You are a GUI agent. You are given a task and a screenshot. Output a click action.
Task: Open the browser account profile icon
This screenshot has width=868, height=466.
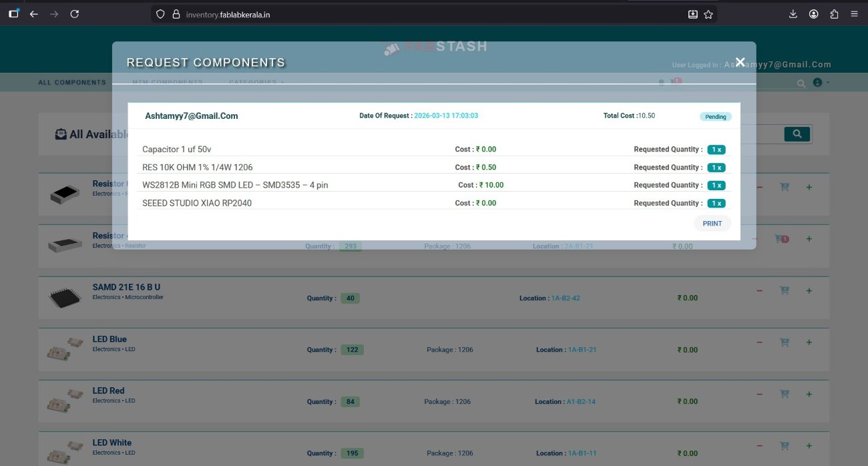pos(813,14)
